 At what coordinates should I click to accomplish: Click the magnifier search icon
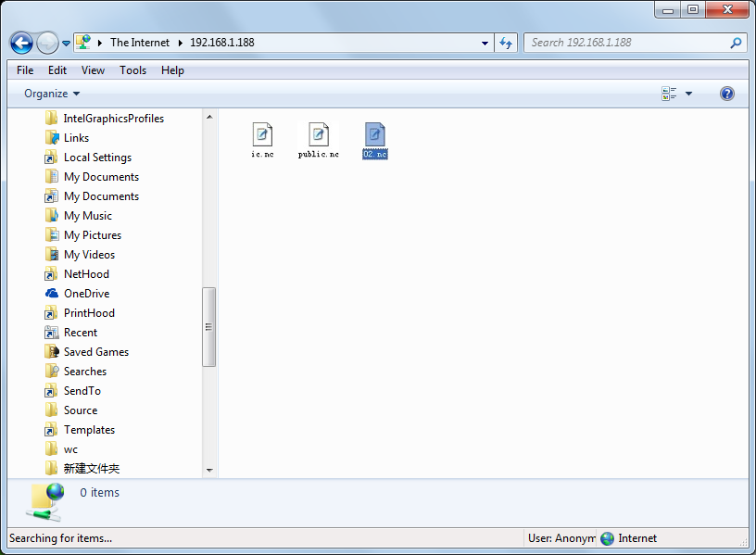[736, 43]
